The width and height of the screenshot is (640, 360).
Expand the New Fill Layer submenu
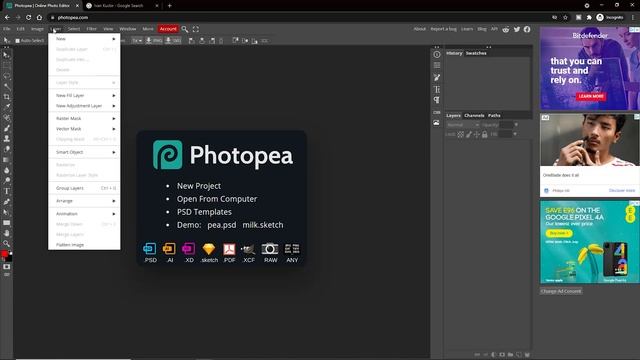tap(84, 95)
